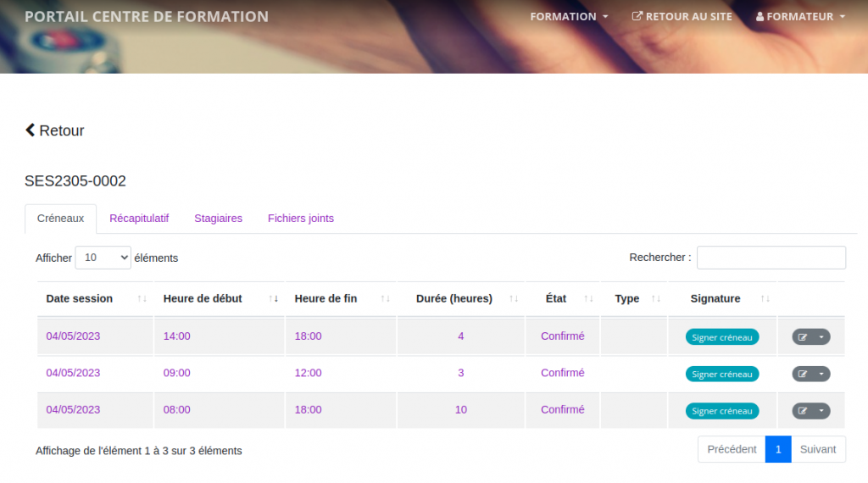Sort by Heure de début column arrows
Image resolution: width=868 pixels, height=483 pixels.
click(x=274, y=299)
